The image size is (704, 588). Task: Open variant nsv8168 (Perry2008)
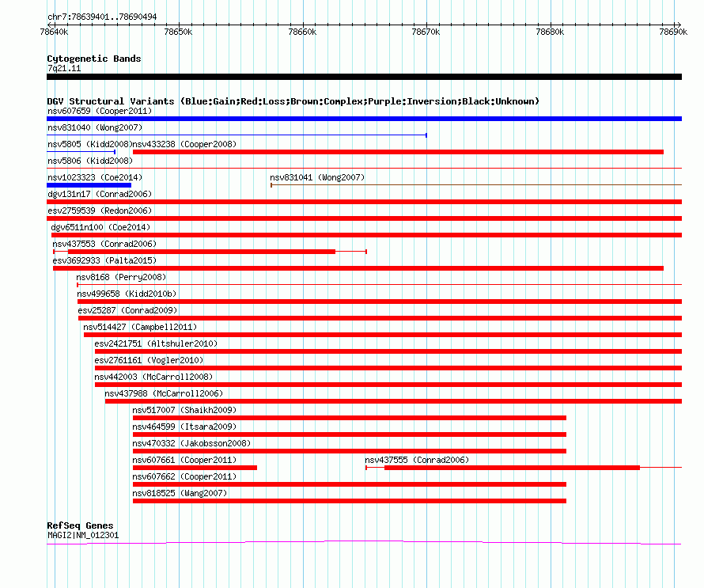pyautogui.click(x=121, y=277)
